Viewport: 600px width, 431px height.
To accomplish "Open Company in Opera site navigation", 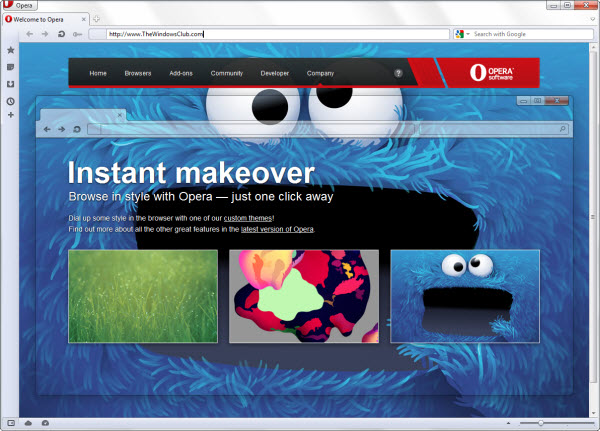I will (x=320, y=73).
